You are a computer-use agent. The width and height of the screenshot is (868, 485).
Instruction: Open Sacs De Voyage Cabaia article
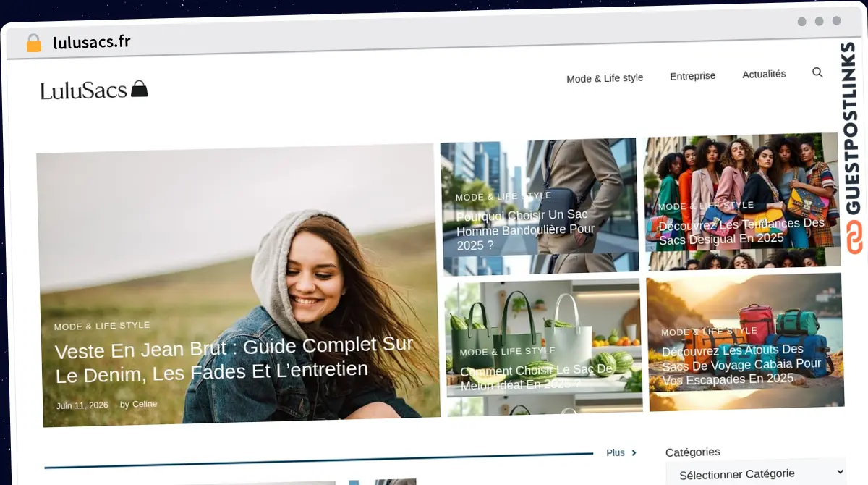tap(741, 366)
